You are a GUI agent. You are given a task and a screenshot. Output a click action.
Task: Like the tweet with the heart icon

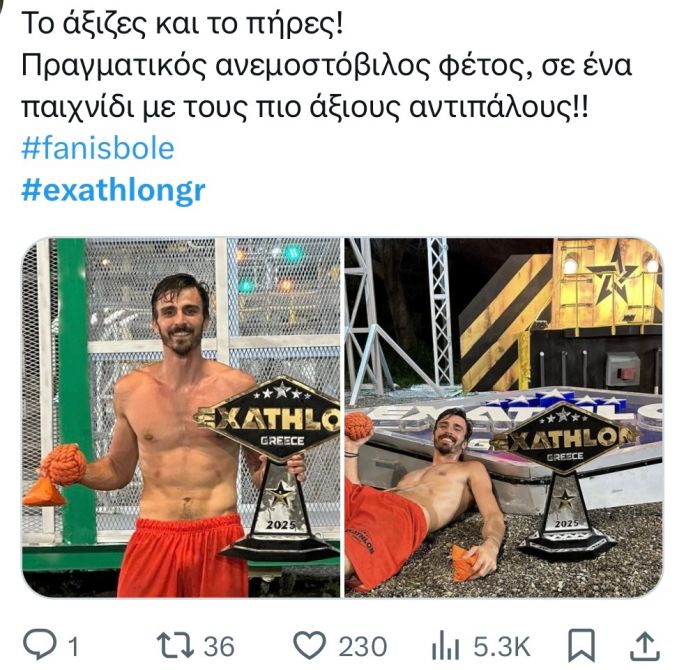[309, 645]
